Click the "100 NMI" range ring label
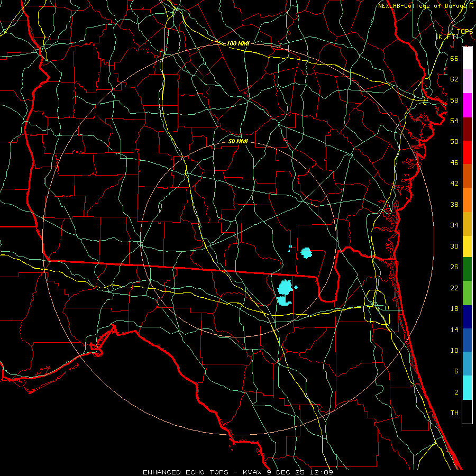Image resolution: width=476 pixels, height=476 pixels. pyautogui.click(x=238, y=43)
